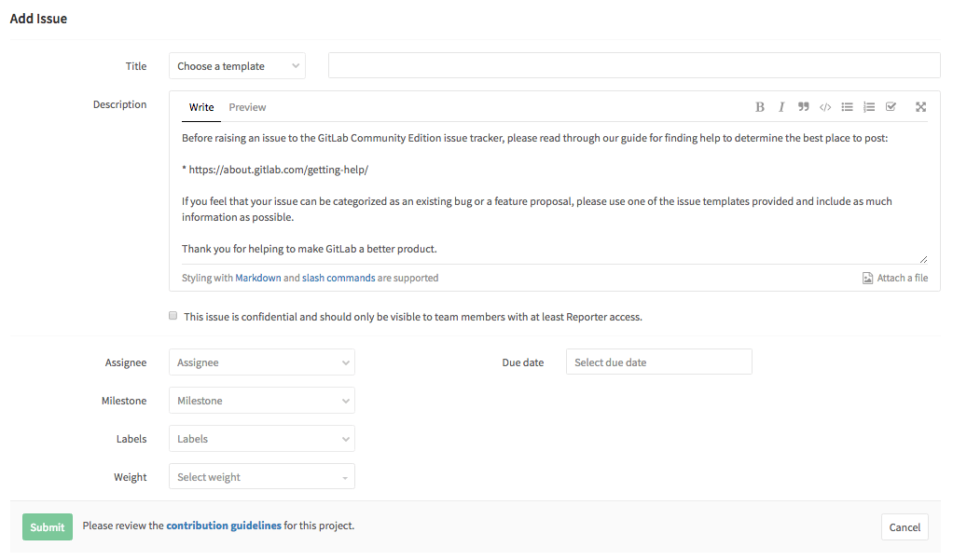
Task: Submit the new issue
Action: point(47,526)
